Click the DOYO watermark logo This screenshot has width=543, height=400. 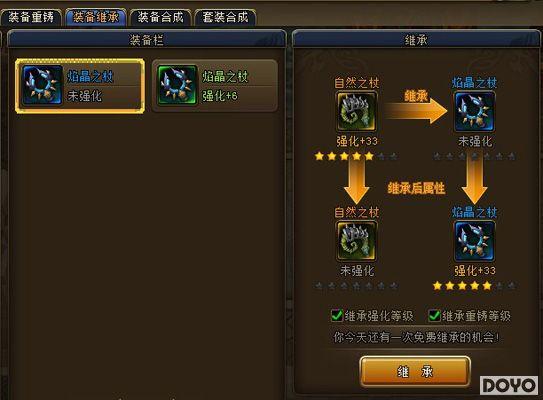click(509, 385)
